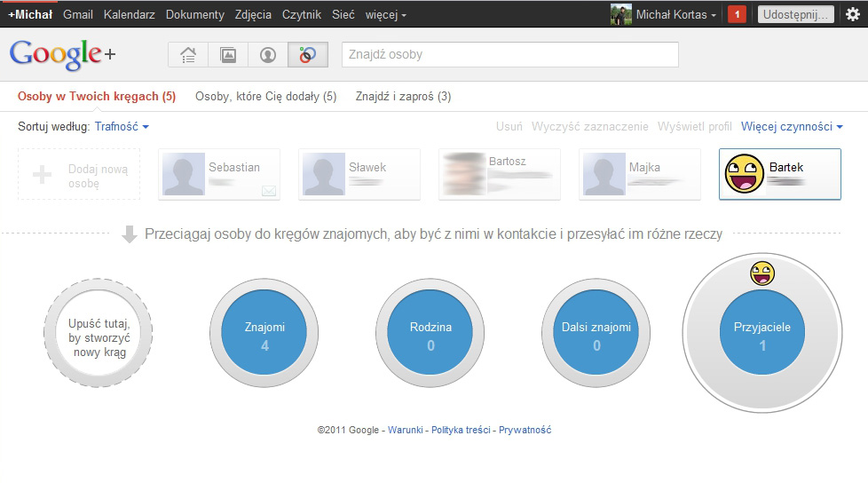Viewport: 868px width, 483px height.
Task: Expand the więcej menu in top bar
Action: tap(386, 14)
